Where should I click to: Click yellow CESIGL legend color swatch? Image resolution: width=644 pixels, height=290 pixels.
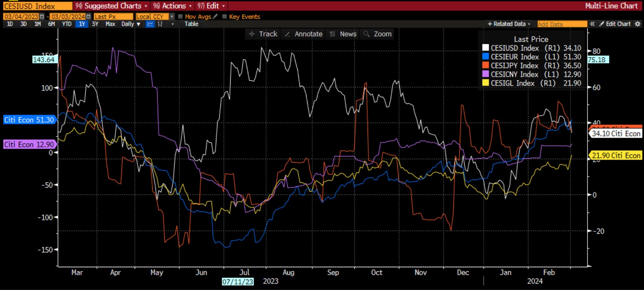[485, 83]
